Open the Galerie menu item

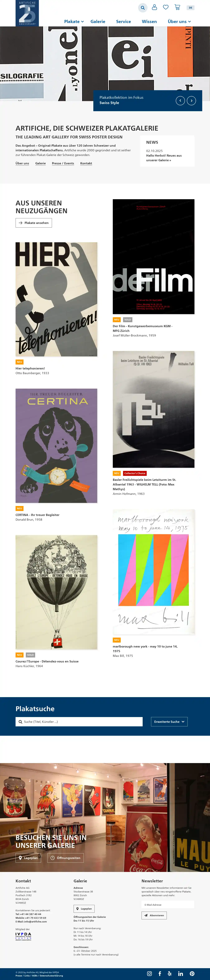[98, 21]
